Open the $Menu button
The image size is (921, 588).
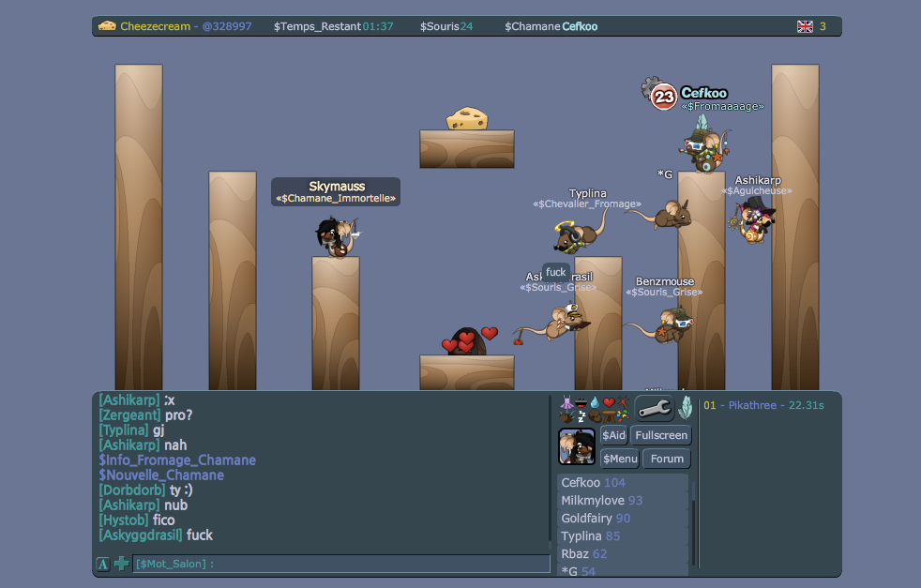[x=620, y=459]
